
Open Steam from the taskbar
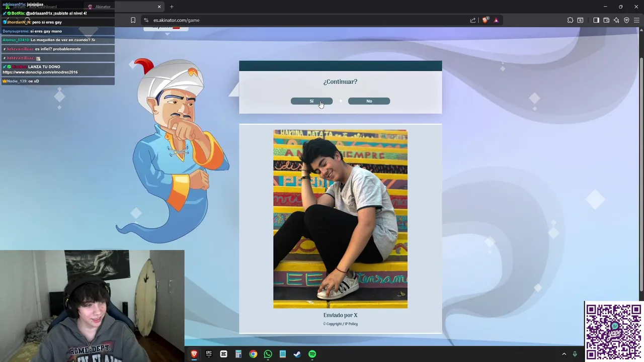297,354
